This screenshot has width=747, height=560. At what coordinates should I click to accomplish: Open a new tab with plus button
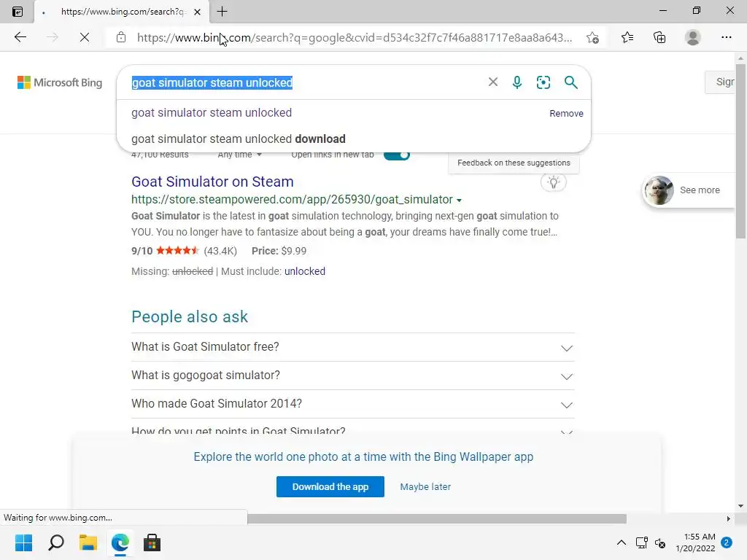[x=222, y=12]
